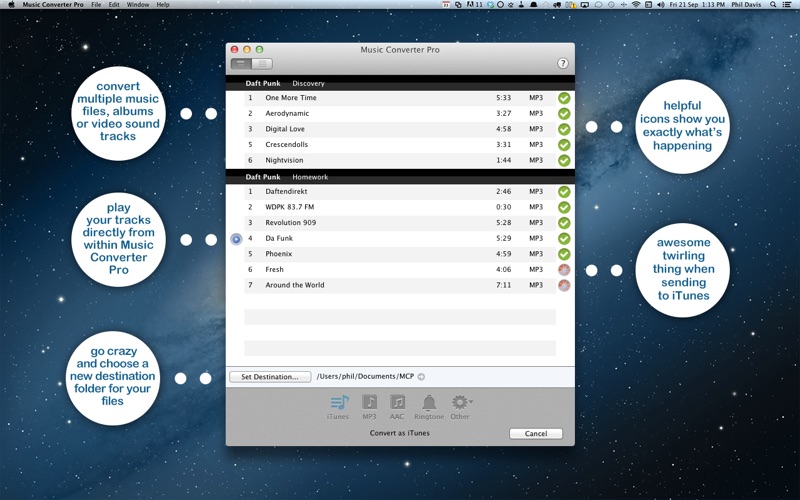Select the Ringtone bell icon
The image size is (800, 500).
tap(429, 403)
